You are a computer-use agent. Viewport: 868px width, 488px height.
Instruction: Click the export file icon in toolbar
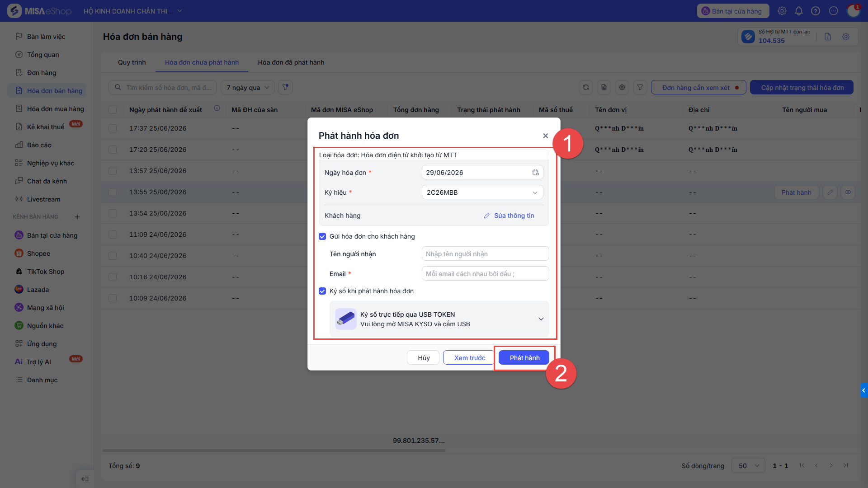604,87
